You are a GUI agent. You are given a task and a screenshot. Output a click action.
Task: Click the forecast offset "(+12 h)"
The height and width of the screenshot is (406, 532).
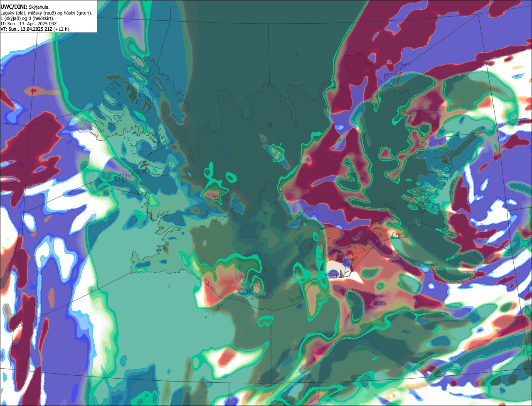coord(61,29)
